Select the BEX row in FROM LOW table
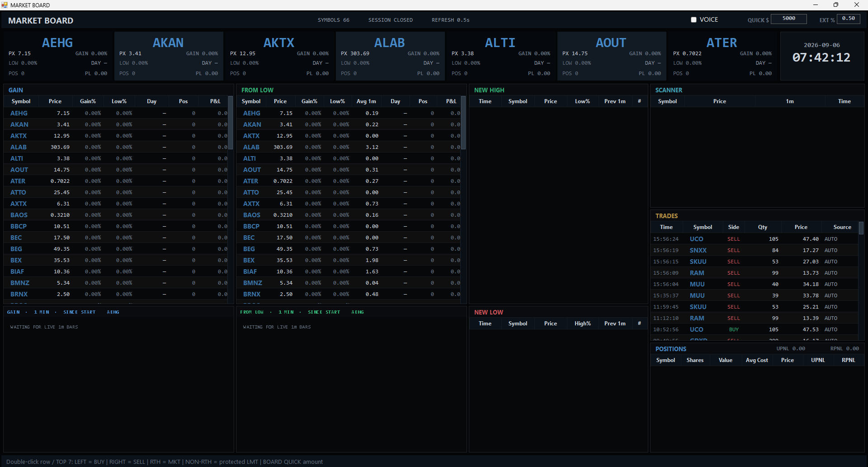Viewport: 868px width, 467px height. pyautogui.click(x=349, y=260)
